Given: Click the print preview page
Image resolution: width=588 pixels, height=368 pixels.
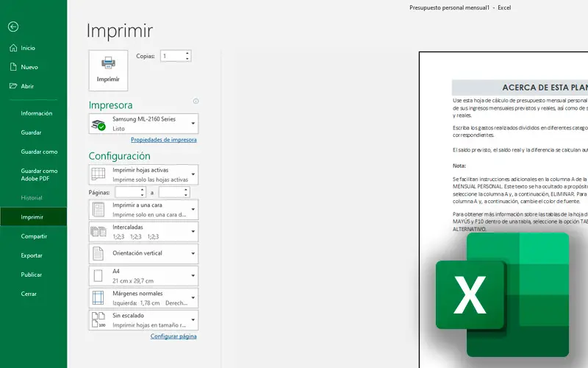Looking at the screenshot, I should [503, 210].
